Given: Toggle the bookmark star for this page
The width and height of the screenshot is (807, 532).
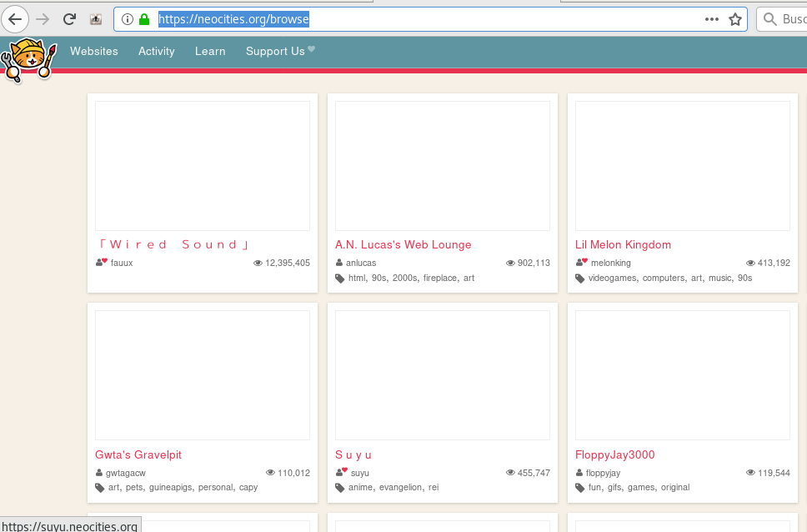Looking at the screenshot, I should pyautogui.click(x=733, y=18).
